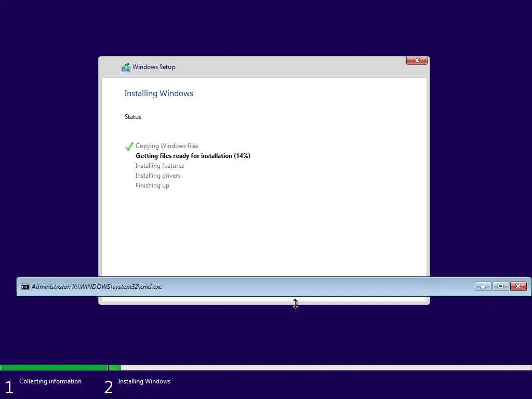Image resolution: width=532 pixels, height=399 pixels.
Task: Click the Windows Setup title text
Action: [154, 67]
